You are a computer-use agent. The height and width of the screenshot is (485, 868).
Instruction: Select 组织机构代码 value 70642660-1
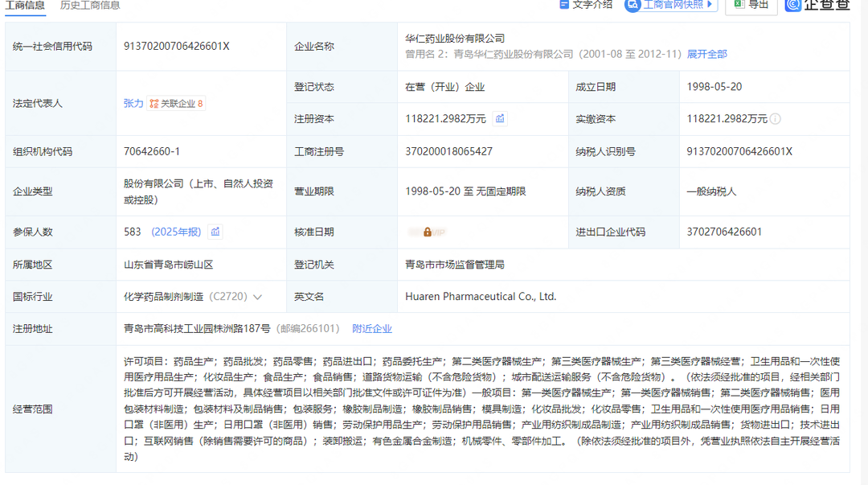[152, 151]
